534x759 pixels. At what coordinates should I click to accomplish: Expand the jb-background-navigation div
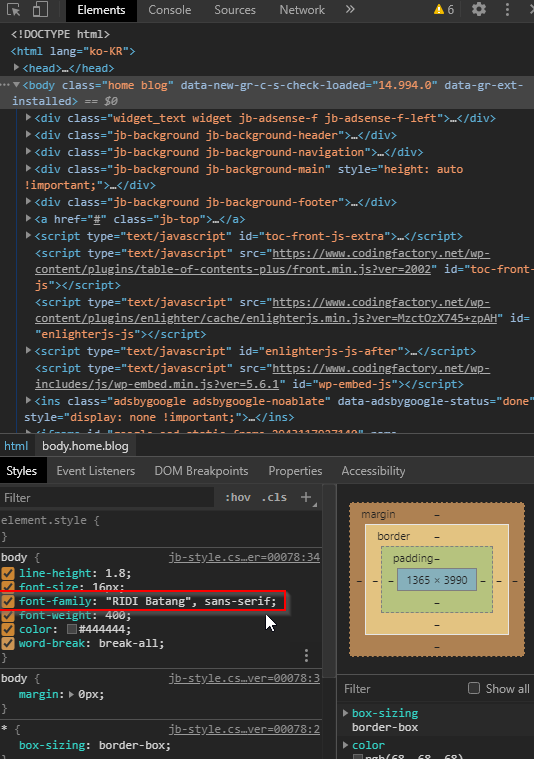[29, 151]
